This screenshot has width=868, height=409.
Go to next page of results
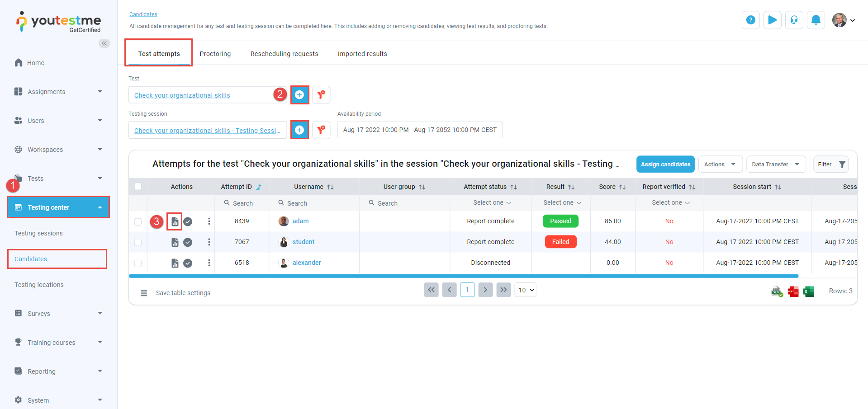[485, 290]
